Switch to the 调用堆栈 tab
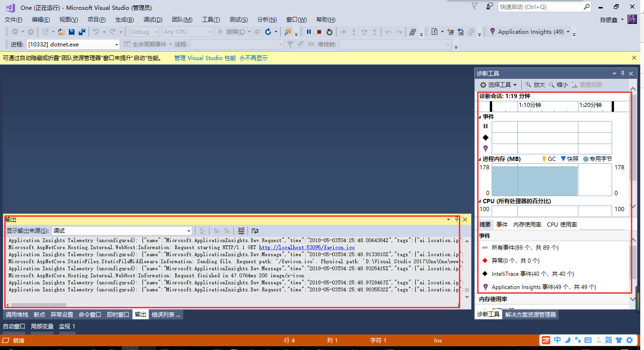Viewport: 644px width, 350px height. click(17, 315)
